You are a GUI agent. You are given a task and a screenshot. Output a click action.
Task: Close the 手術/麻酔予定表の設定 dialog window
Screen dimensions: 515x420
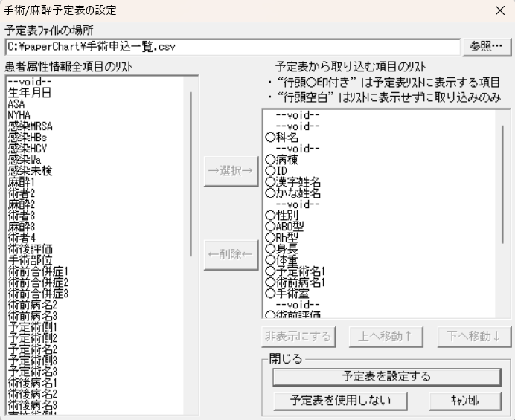pos(500,10)
